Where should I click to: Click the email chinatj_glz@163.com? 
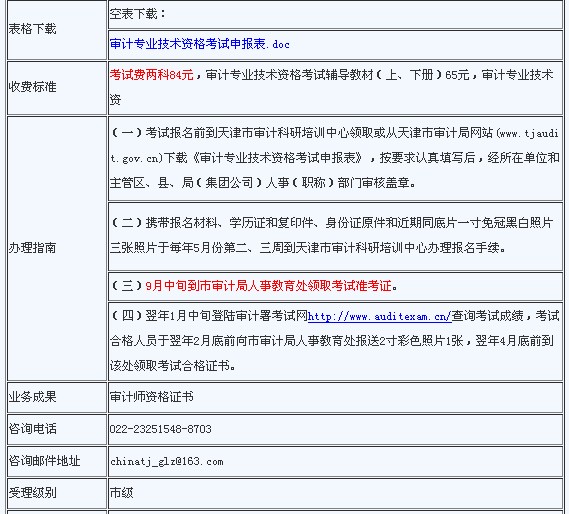[x=167, y=461]
